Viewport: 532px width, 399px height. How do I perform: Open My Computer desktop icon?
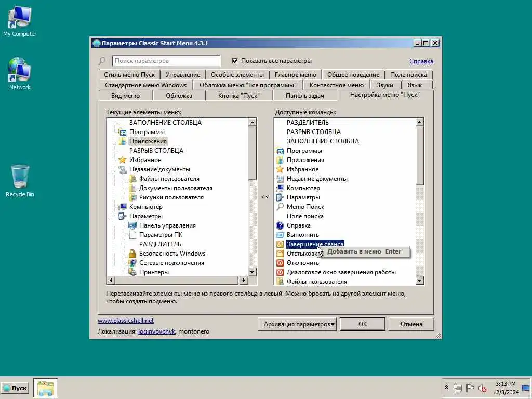pos(20,21)
